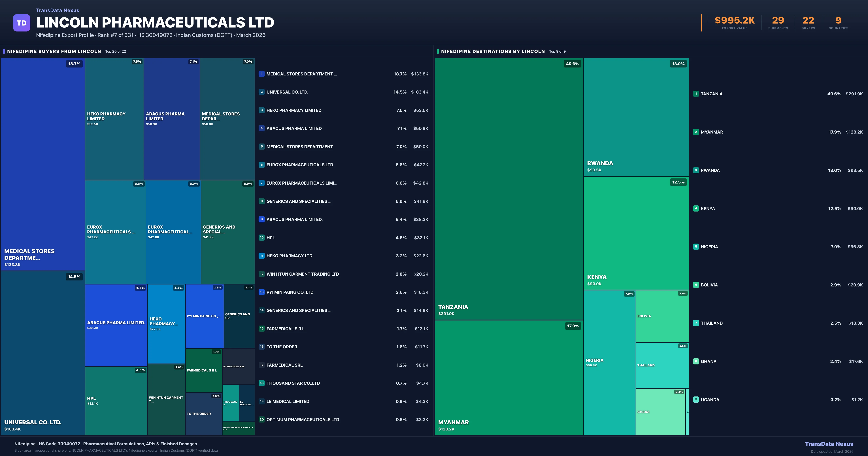This screenshot has height=456, width=868.
Task: Click rank badge 1 beside Medical Stores Department
Action: [261, 74]
